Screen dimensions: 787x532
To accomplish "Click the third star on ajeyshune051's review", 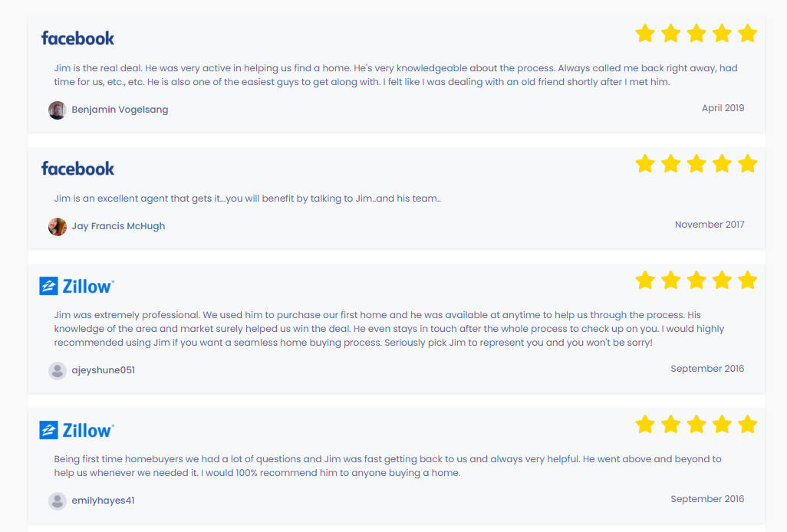I will [x=696, y=281].
